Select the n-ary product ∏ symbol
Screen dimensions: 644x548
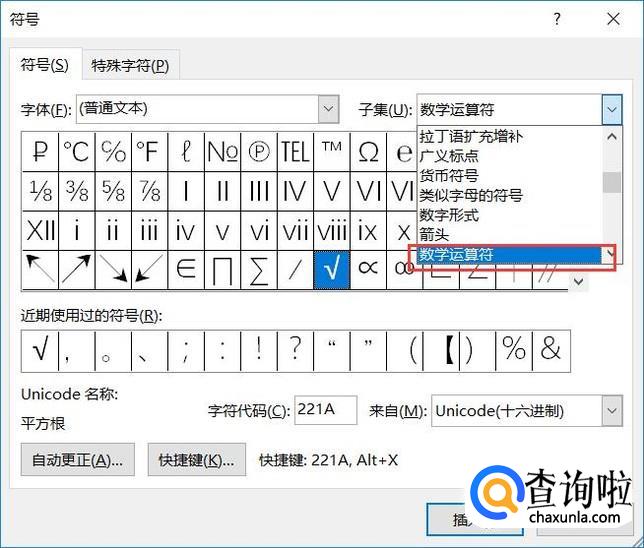pos(223,270)
